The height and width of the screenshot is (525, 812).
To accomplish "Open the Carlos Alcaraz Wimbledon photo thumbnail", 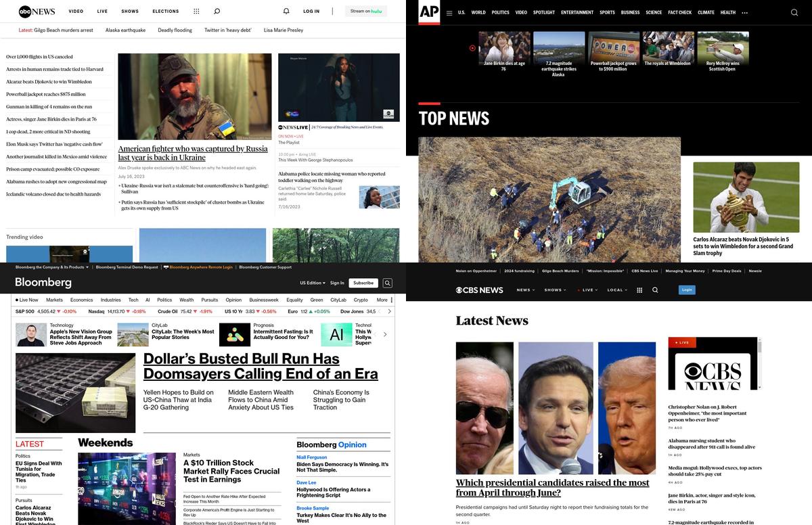I will point(746,197).
